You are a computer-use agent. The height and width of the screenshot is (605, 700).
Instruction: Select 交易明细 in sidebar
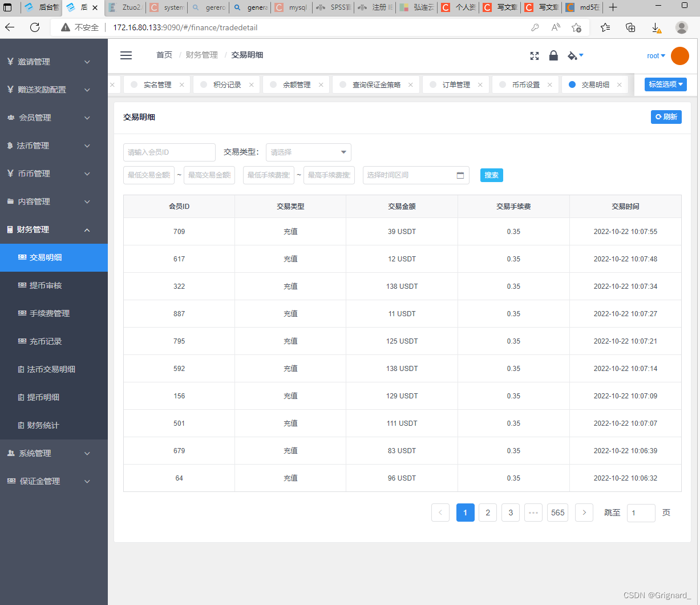(54, 257)
